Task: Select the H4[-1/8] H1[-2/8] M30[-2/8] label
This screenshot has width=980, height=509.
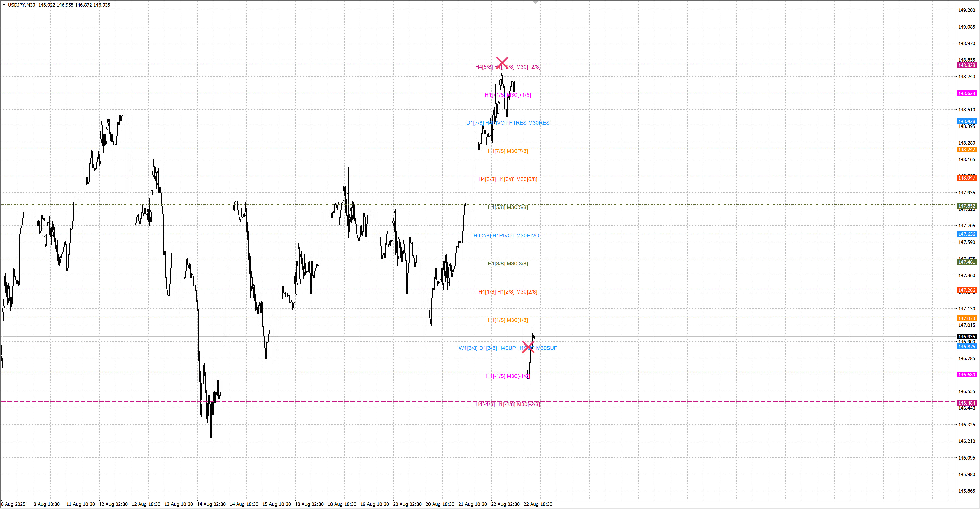Action: click(x=508, y=404)
